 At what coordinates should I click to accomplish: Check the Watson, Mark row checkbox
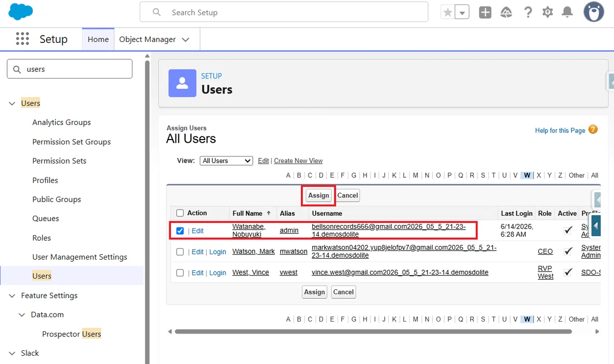(180, 252)
